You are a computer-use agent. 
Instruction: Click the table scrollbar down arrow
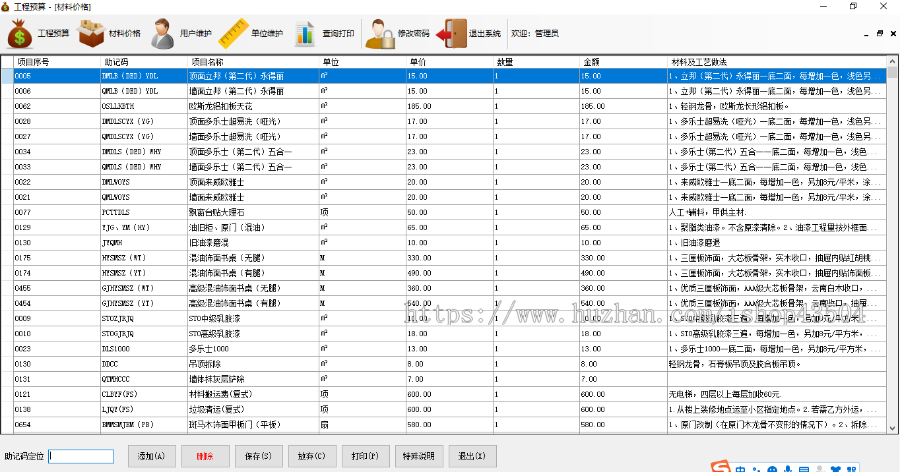coord(893,428)
